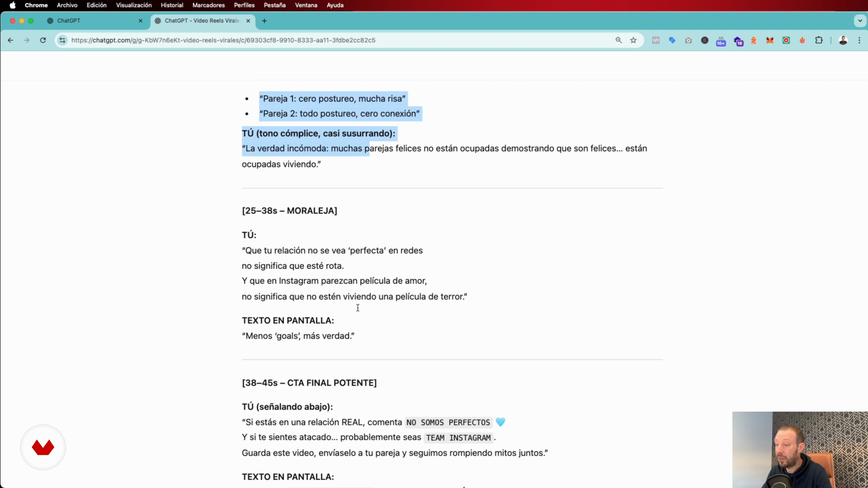Click "Y que en Instagram parezcan película de amor,"
868x488 pixels.
click(334, 281)
